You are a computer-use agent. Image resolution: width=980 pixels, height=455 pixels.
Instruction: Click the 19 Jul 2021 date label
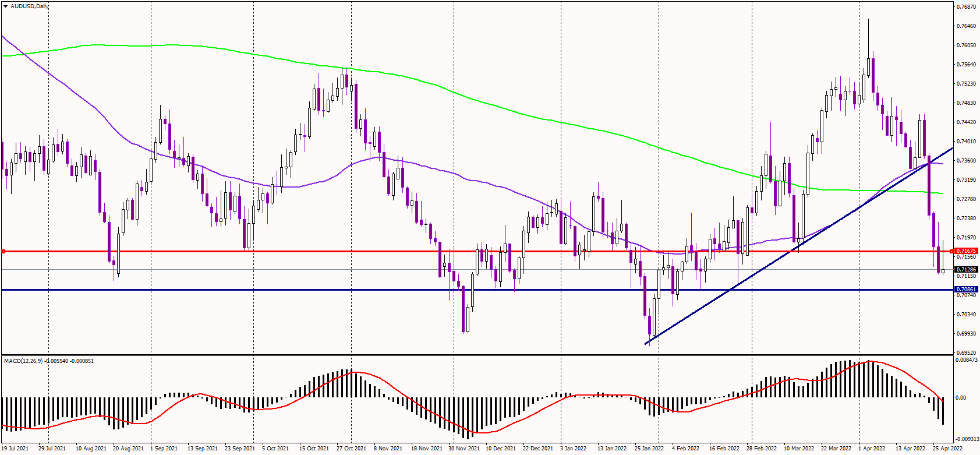coord(15,449)
